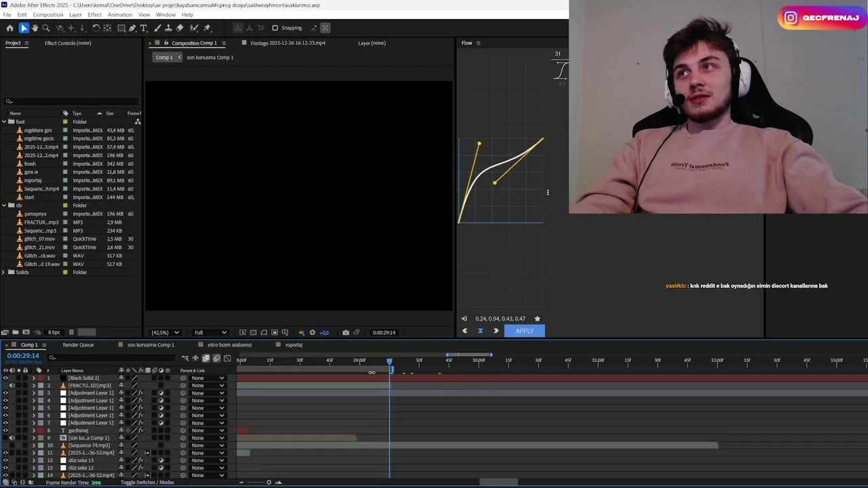Open the magnification 42,5% dropdown

pos(165,332)
